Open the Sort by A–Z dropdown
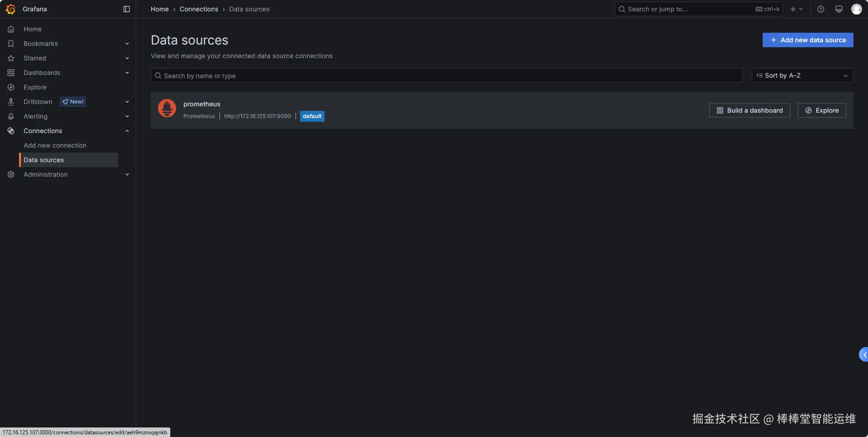Screen dimensions: 868x437 (x=802, y=75)
